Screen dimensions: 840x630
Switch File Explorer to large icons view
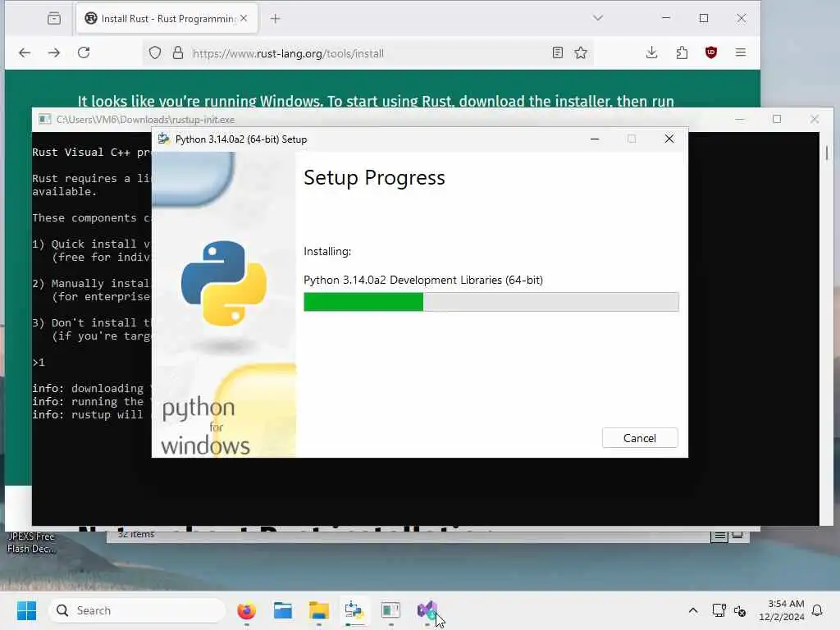click(737, 535)
